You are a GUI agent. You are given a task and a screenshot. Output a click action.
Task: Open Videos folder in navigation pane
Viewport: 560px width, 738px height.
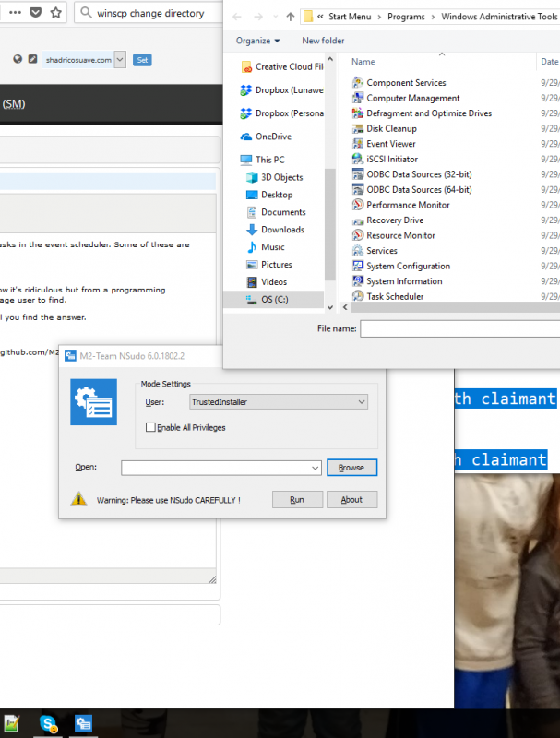(x=267, y=282)
